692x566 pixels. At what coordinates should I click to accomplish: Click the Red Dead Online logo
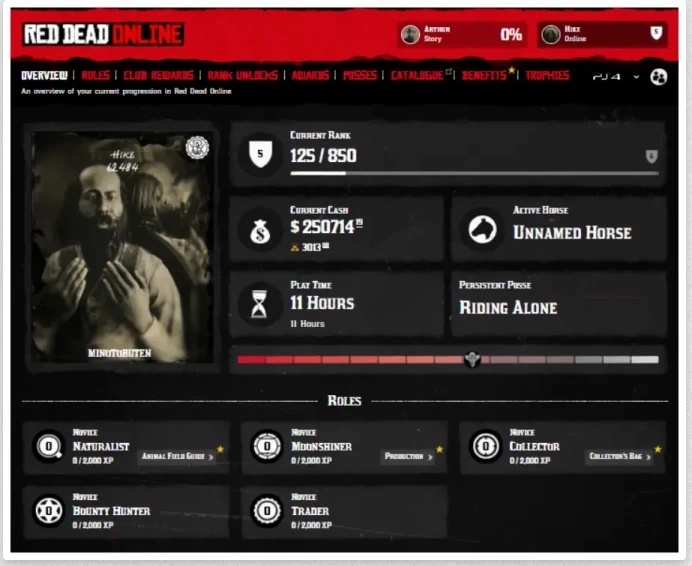pos(103,34)
